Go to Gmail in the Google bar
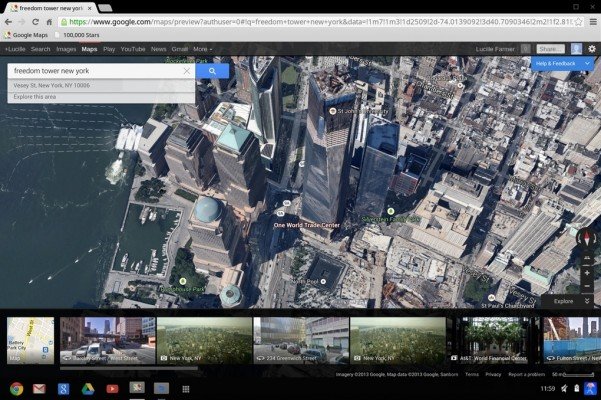The width and height of the screenshot is (601, 400). [x=180, y=49]
